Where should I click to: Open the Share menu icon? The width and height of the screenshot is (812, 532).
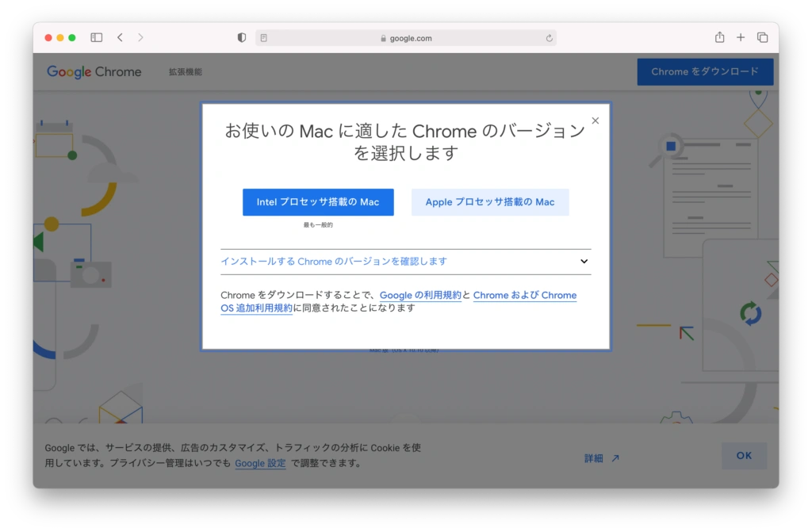(x=719, y=37)
